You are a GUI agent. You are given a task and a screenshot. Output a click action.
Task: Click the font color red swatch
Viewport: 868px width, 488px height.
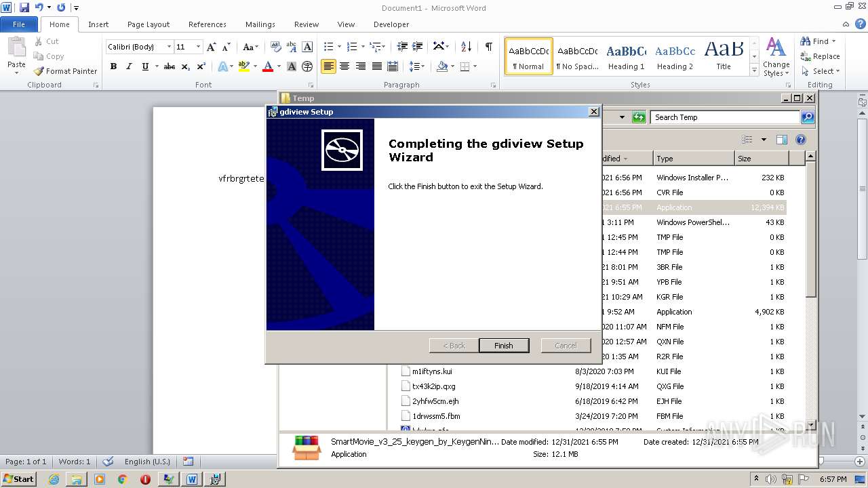click(x=268, y=66)
